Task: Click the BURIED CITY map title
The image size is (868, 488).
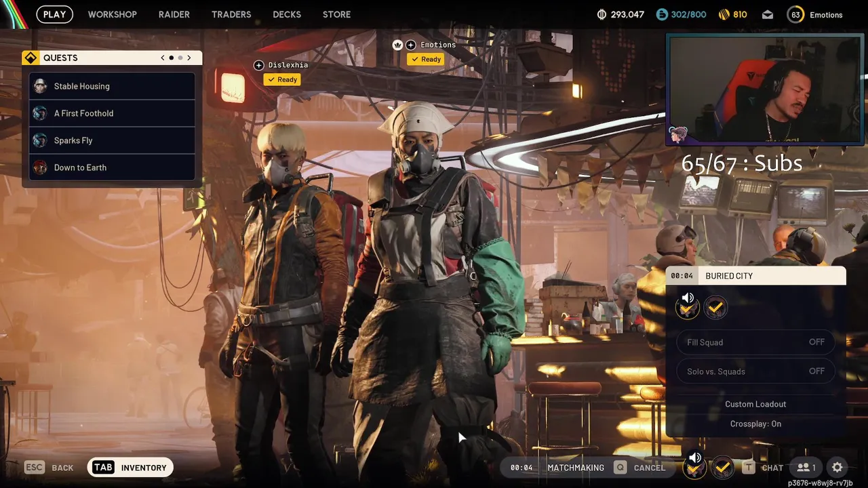Action: pos(729,276)
